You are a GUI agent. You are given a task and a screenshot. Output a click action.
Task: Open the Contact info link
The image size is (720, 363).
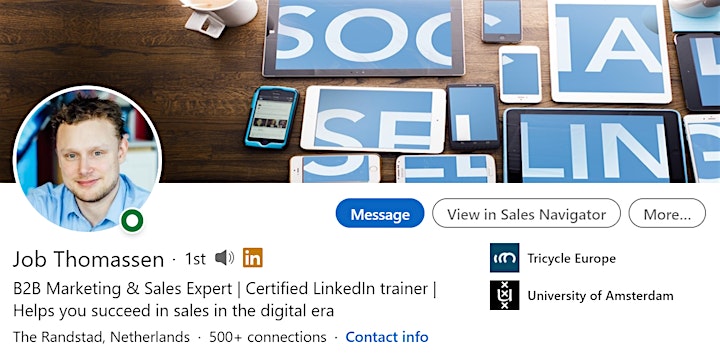coord(387,337)
